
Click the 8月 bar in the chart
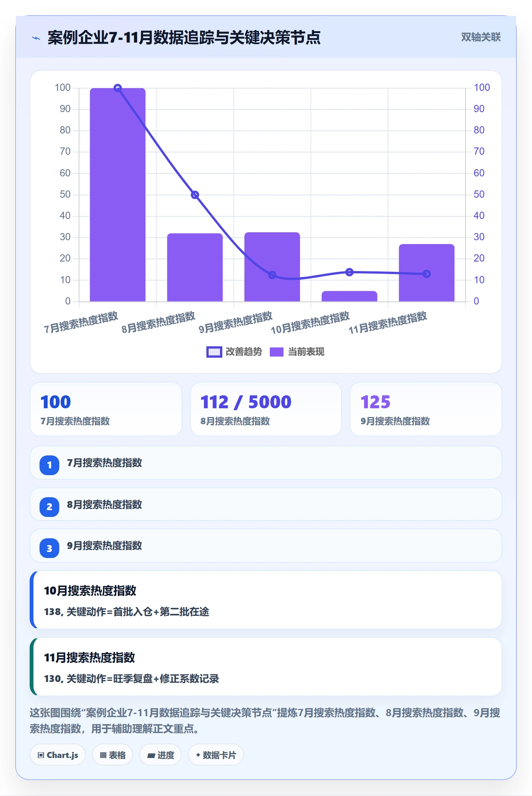195,267
